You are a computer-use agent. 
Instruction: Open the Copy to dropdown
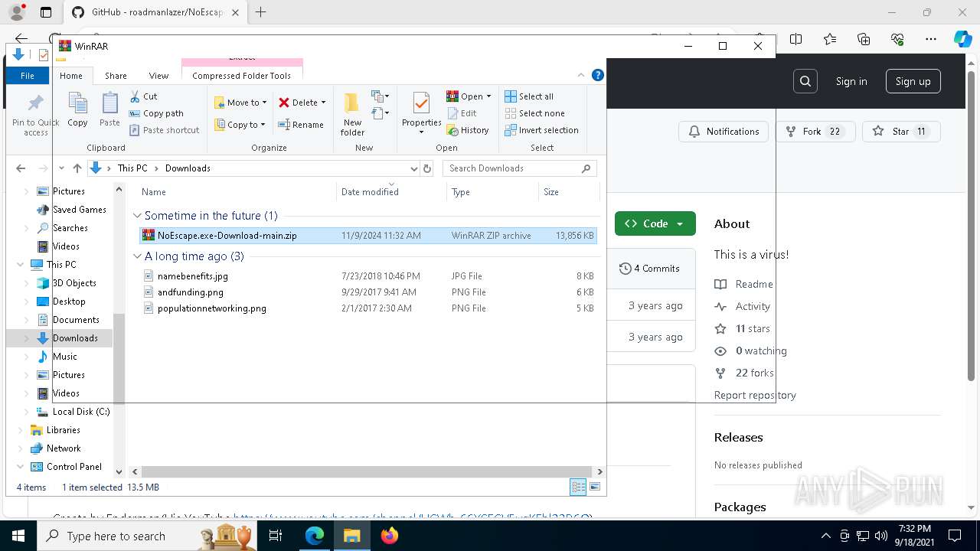coord(240,125)
